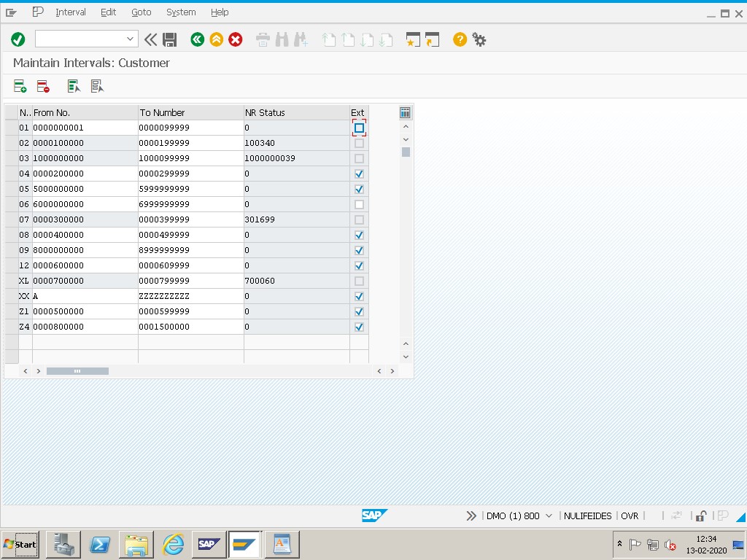
Task: Toggle Ext checkbox for interval 06
Action: point(359,204)
